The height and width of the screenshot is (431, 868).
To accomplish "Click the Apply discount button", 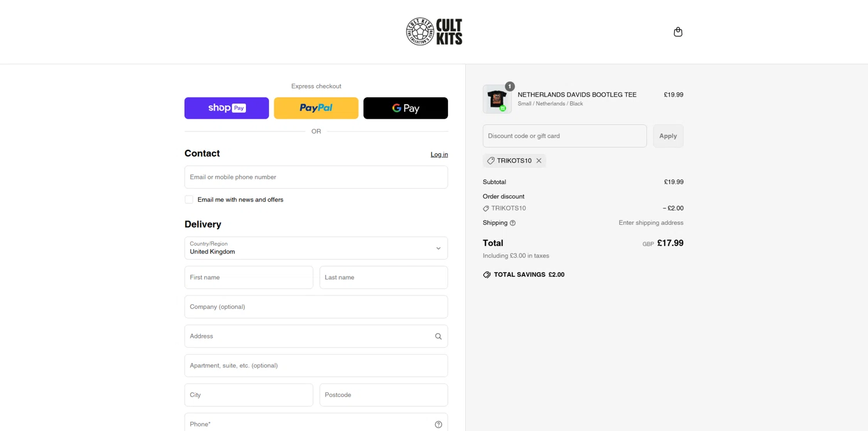I will tap(668, 136).
